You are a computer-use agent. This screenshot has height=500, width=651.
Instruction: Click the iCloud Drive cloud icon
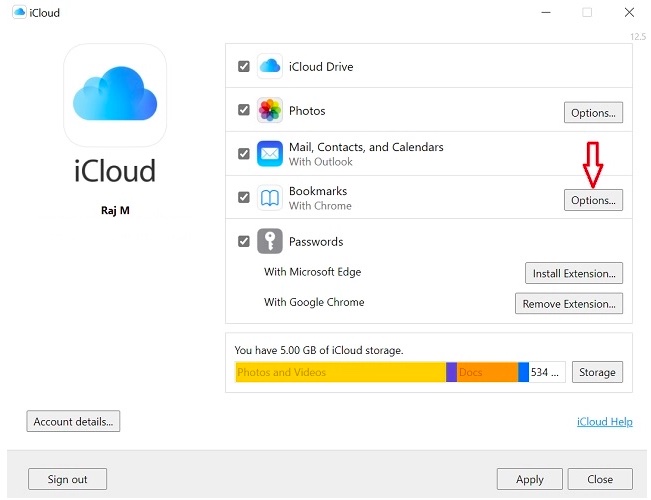[x=270, y=66]
